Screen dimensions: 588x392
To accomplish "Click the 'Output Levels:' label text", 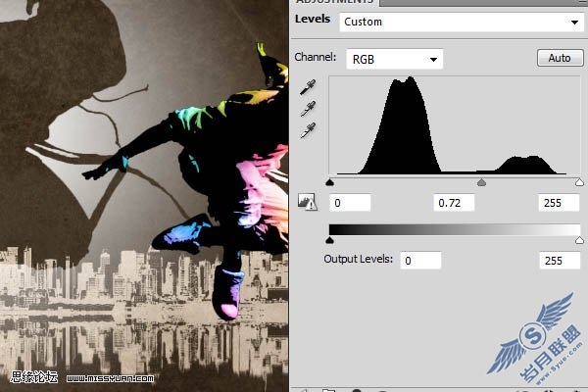I will 358,259.
